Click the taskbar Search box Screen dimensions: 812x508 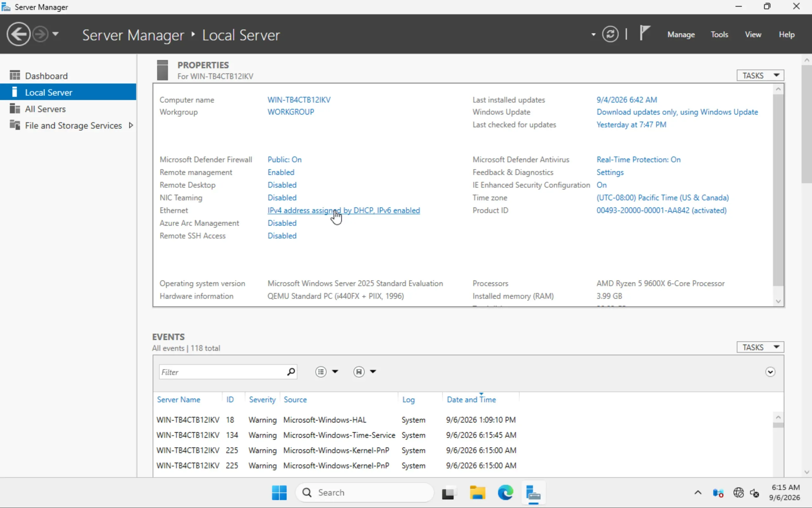point(364,492)
